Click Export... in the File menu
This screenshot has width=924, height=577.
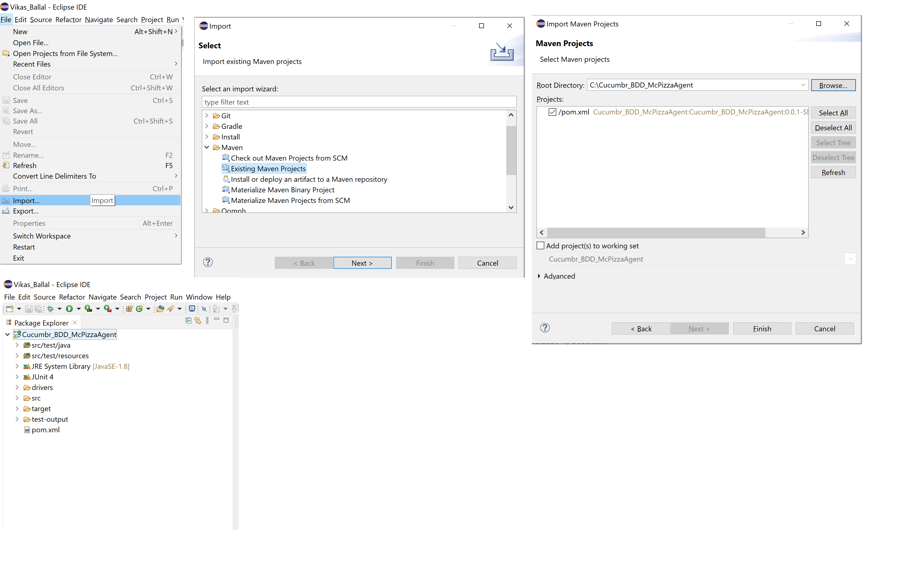click(26, 211)
